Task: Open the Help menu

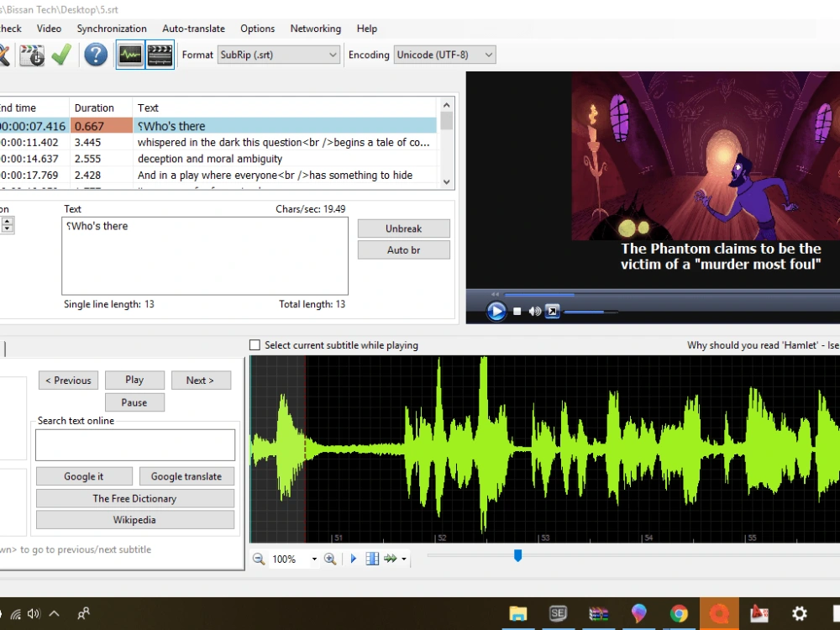Action: point(367,29)
